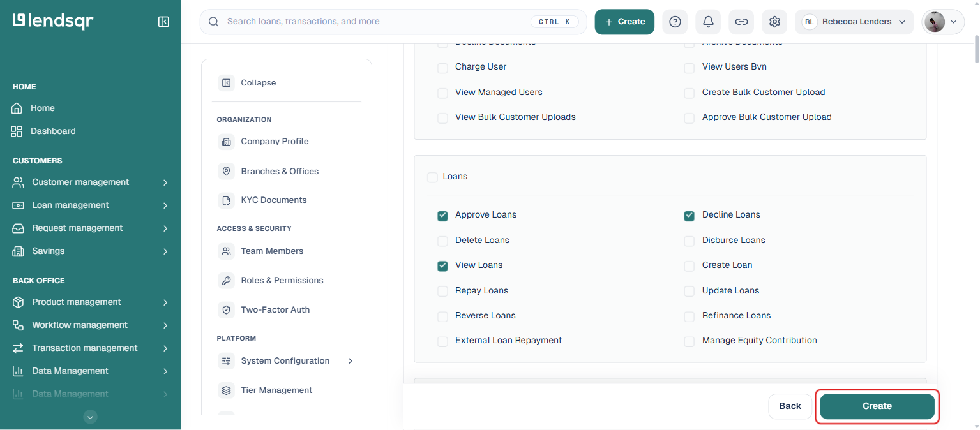The image size is (980, 430).
Task: Click the lendsqr logo
Action: click(x=53, y=21)
